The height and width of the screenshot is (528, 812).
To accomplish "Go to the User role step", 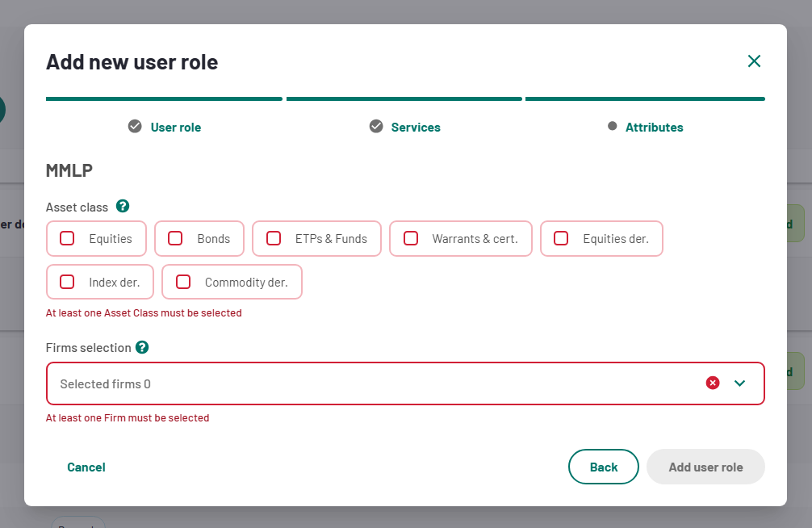I will 175,128.
